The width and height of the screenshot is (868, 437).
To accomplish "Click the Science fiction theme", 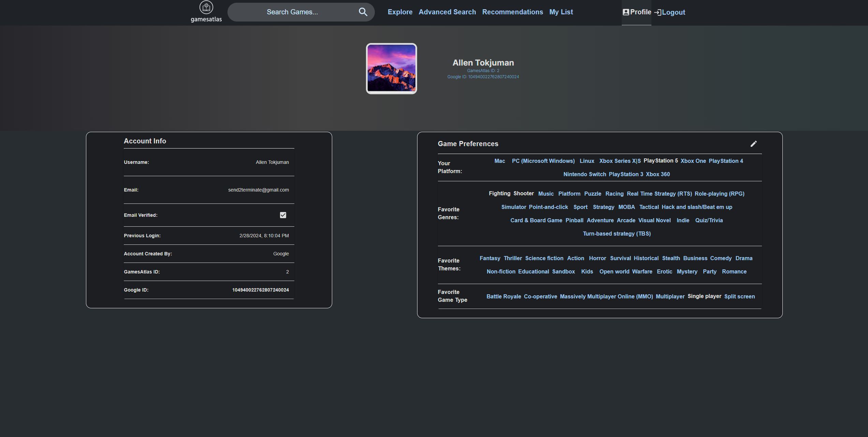I will [x=544, y=258].
